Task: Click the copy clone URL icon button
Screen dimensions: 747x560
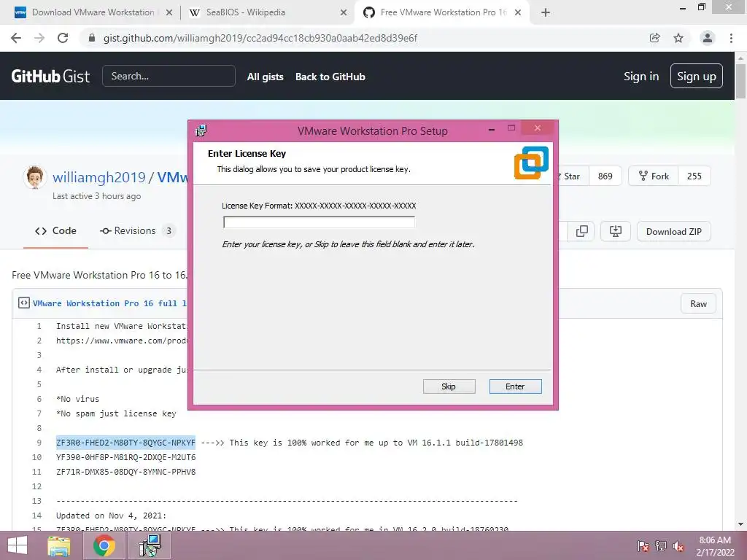Action: [x=581, y=231]
